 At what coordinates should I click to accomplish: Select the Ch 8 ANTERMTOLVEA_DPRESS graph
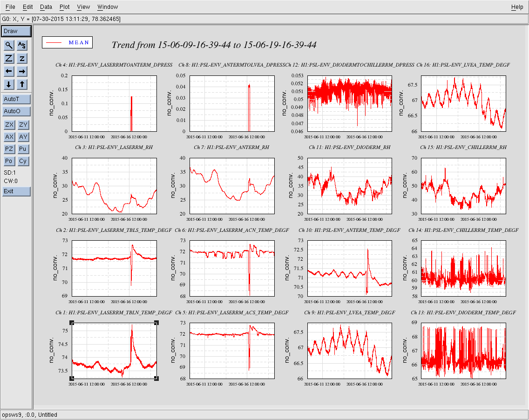tap(232, 103)
